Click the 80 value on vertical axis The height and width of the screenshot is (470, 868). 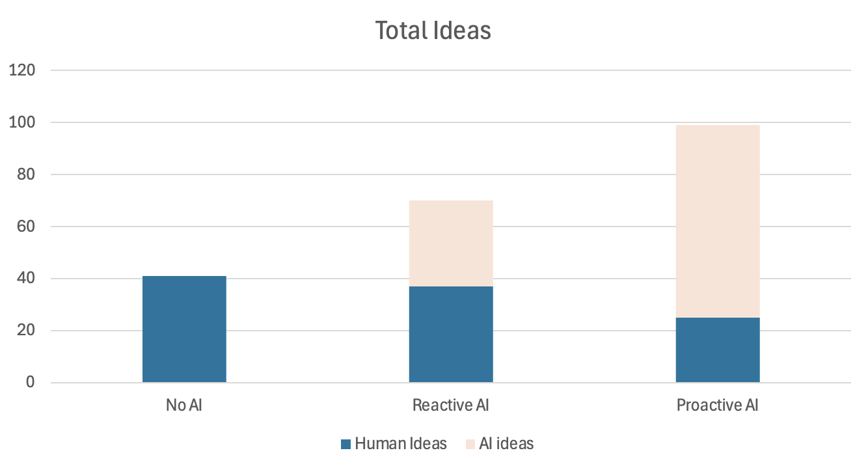[26, 174]
